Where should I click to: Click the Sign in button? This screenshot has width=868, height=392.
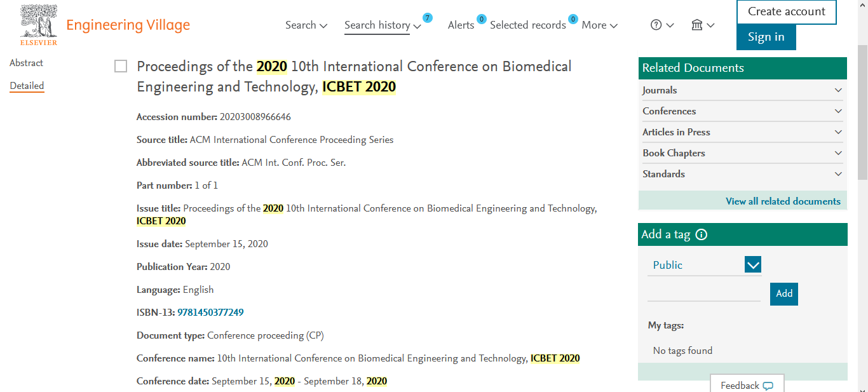coord(766,37)
